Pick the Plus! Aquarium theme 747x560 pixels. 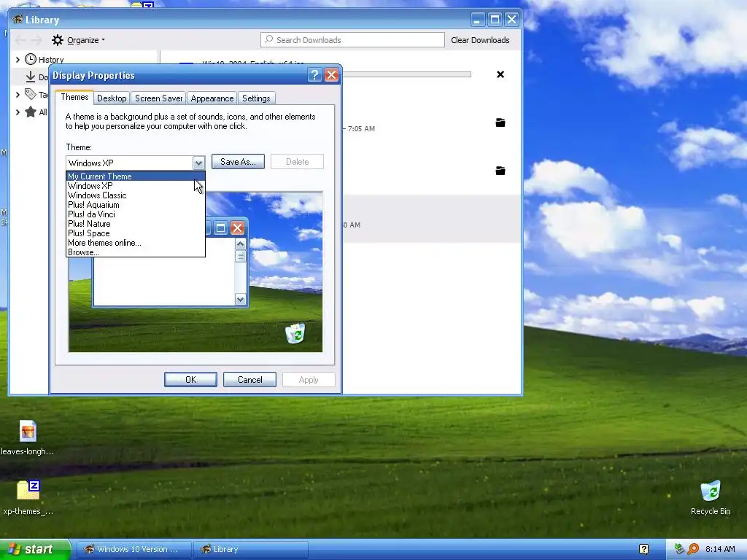(x=135, y=205)
